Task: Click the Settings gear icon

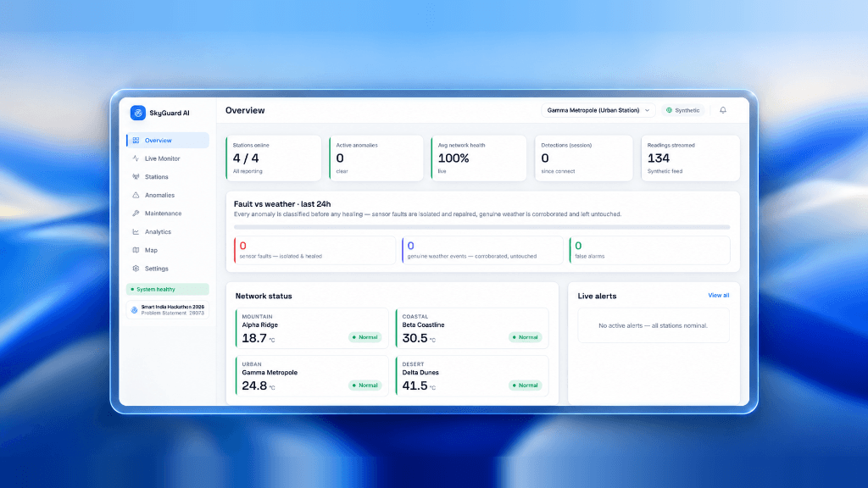Action: (x=136, y=269)
